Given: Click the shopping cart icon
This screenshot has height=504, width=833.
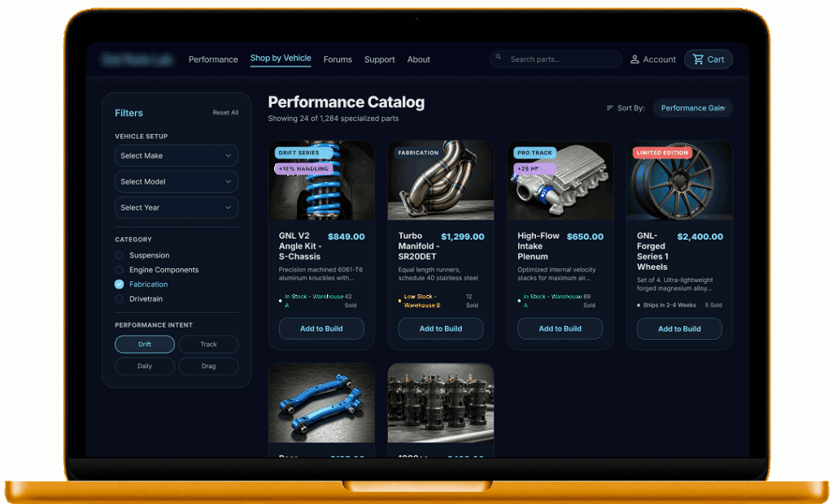Looking at the screenshot, I should pyautogui.click(x=698, y=59).
